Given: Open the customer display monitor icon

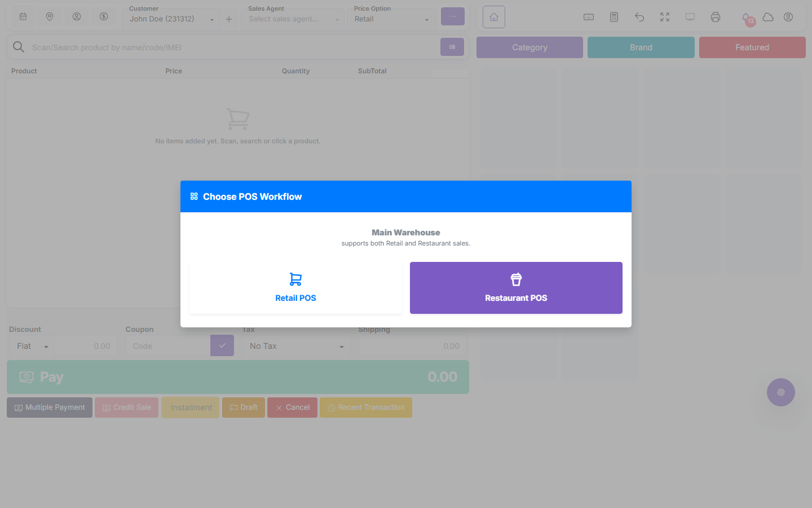Looking at the screenshot, I should 690,17.
